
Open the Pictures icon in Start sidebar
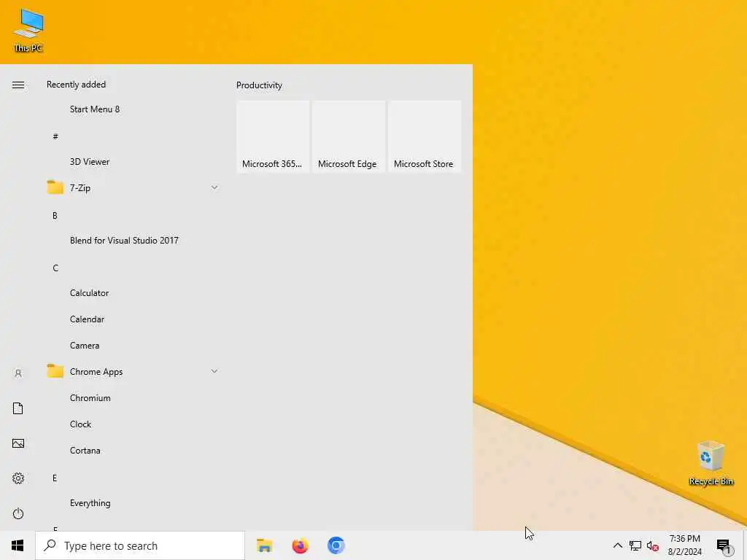pyautogui.click(x=18, y=443)
